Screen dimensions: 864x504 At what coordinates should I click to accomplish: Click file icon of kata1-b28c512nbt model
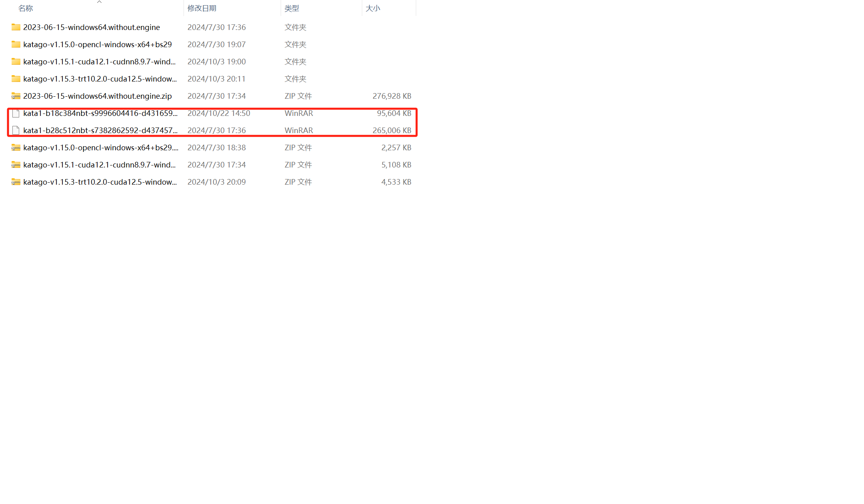[16, 130]
